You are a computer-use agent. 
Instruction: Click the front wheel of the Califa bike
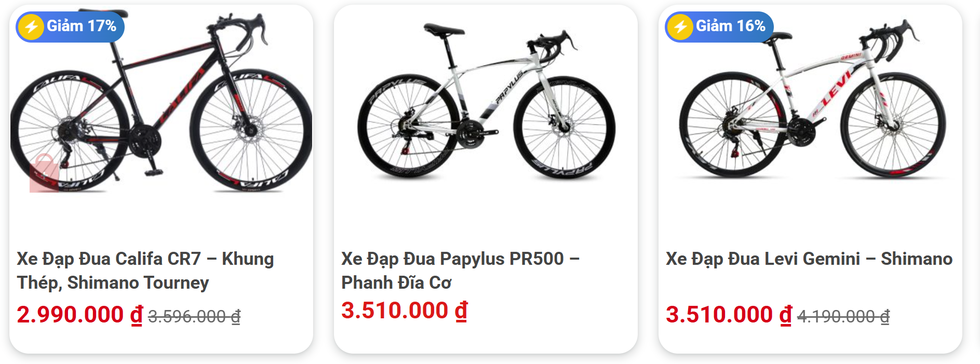(250, 130)
